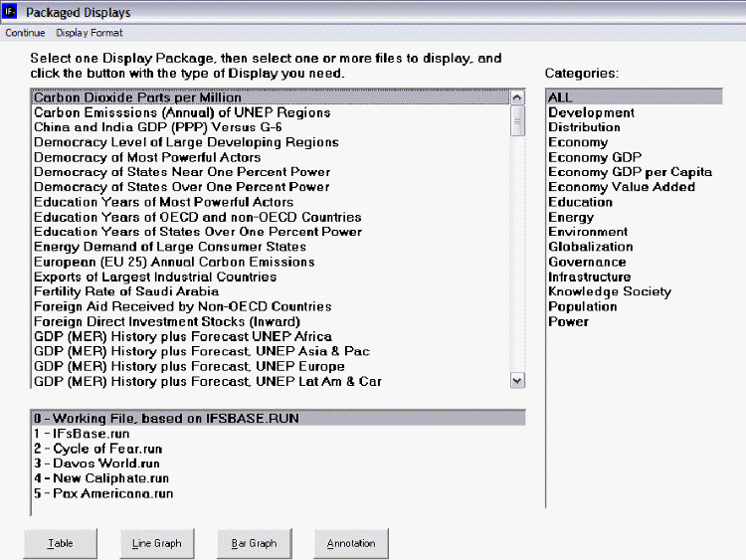Filter by the Environment category
The width and height of the screenshot is (746, 560).
[588, 232]
